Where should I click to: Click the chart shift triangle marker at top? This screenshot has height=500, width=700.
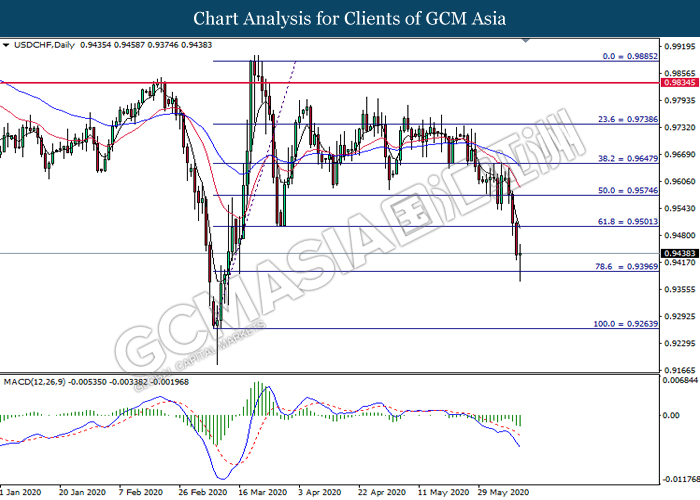pyautogui.click(x=525, y=41)
